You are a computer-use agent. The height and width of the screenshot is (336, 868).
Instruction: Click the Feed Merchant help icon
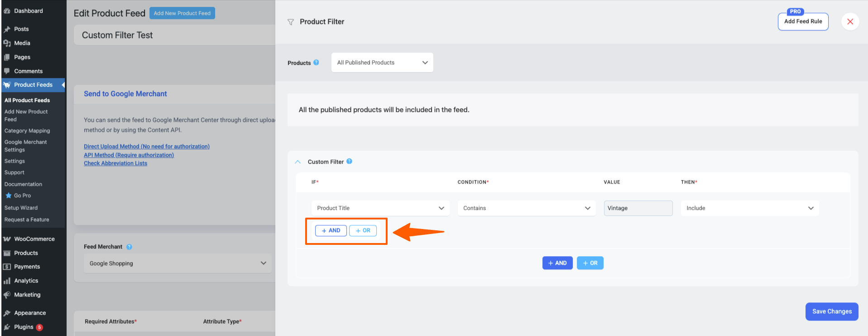pyautogui.click(x=129, y=247)
